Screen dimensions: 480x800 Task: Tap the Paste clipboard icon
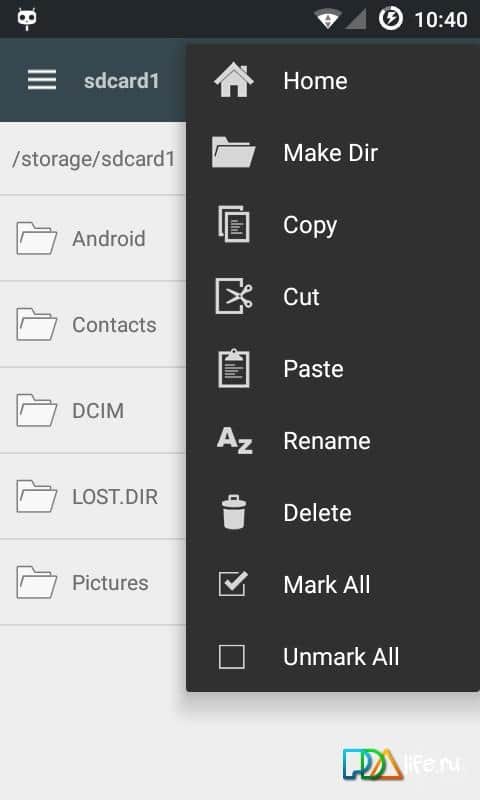coord(234,368)
